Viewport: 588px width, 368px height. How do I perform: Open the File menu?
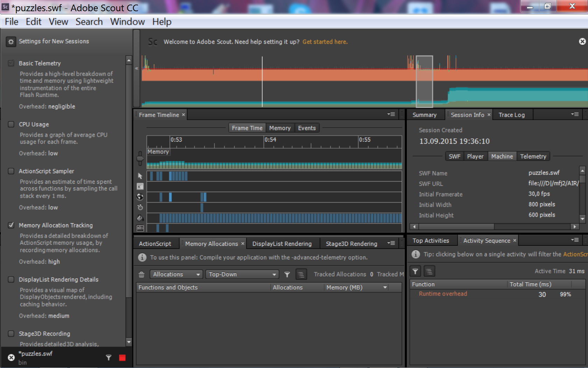pyautogui.click(x=12, y=22)
